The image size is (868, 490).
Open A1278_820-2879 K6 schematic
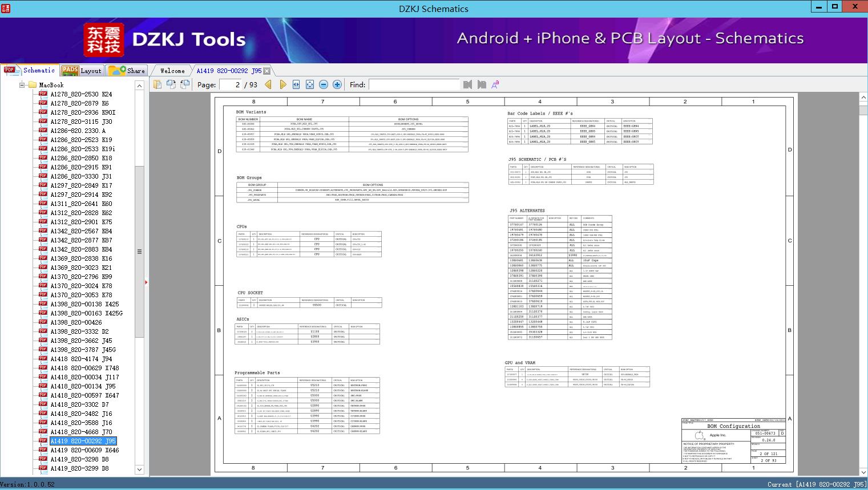(x=79, y=103)
